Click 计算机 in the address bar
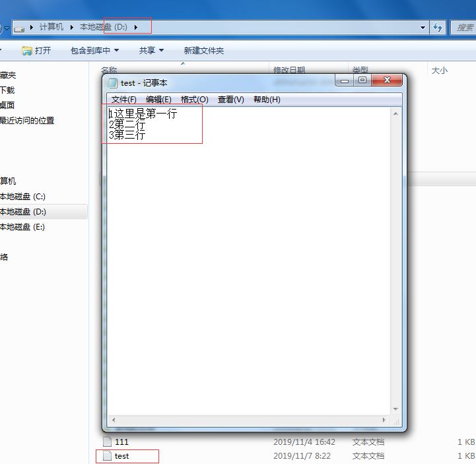The image size is (476, 464). tap(51, 27)
